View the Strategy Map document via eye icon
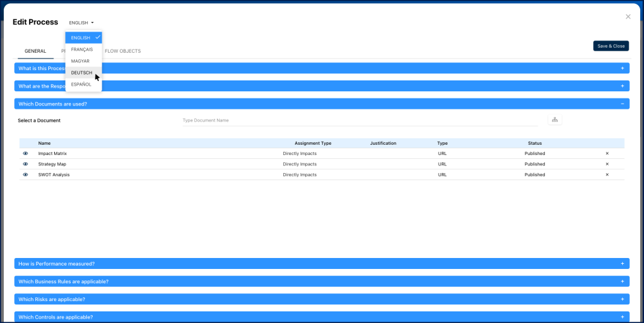This screenshot has height=323, width=644. click(26, 164)
